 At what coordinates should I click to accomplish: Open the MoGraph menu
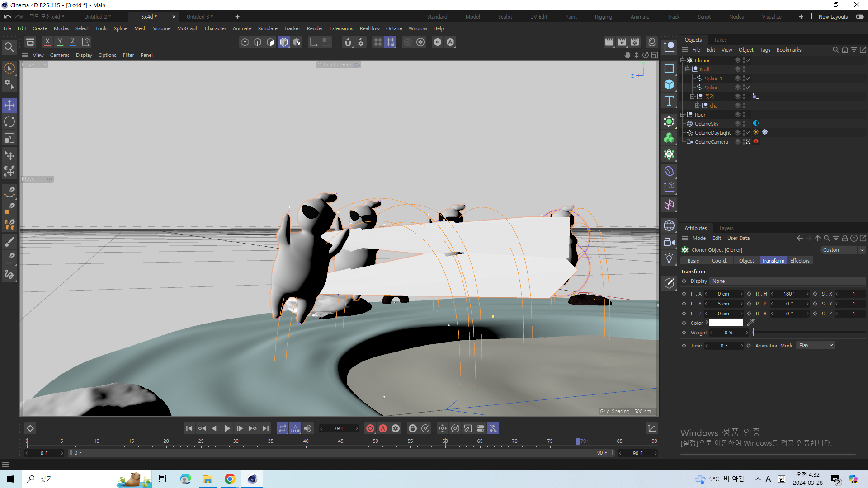pos(188,28)
